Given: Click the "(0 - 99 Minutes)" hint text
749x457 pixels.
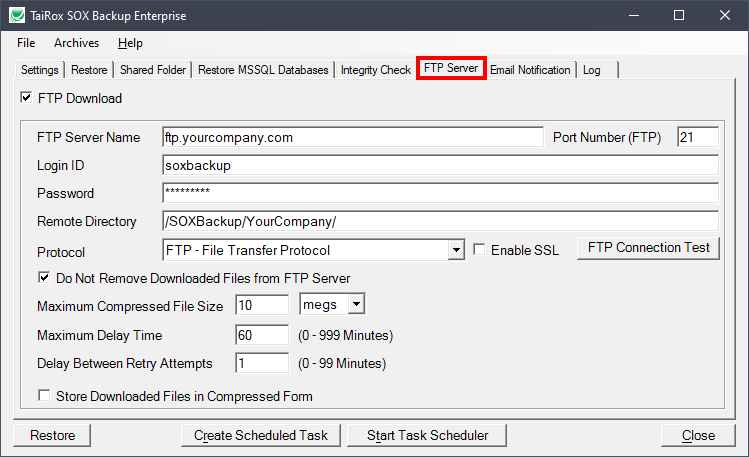Looking at the screenshot, I should click(x=342, y=363).
